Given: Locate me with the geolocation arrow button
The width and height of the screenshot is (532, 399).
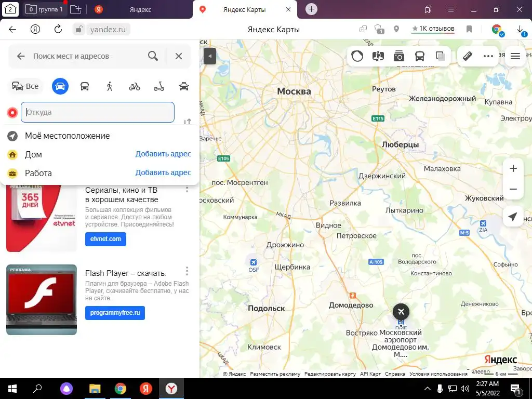Looking at the screenshot, I should [x=513, y=217].
